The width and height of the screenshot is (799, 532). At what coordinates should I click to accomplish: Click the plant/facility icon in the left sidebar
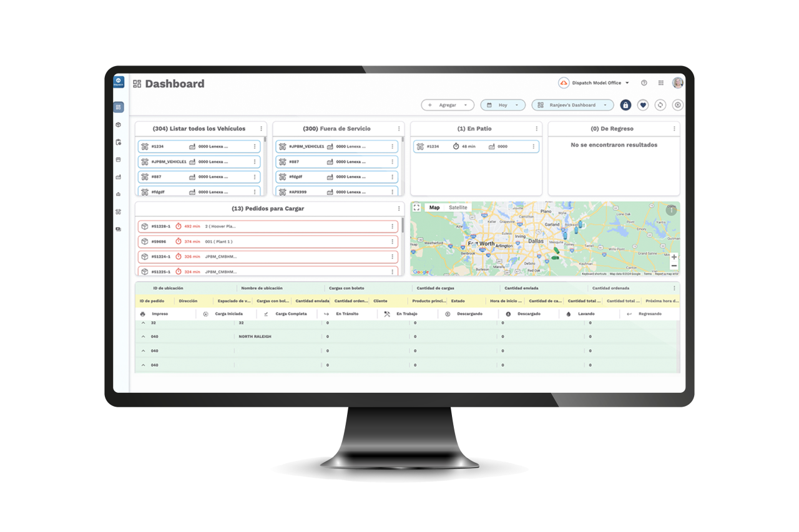point(119,194)
